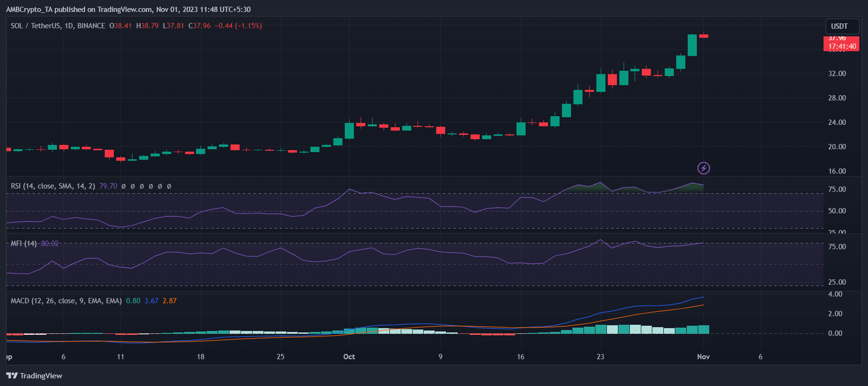
Task: Click the change value -0.44 (-1.15%)
Action: click(x=239, y=26)
